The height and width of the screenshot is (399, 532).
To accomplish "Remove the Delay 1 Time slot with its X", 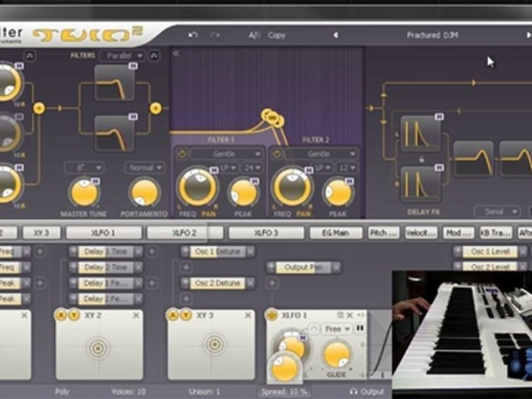I will pos(139,252).
